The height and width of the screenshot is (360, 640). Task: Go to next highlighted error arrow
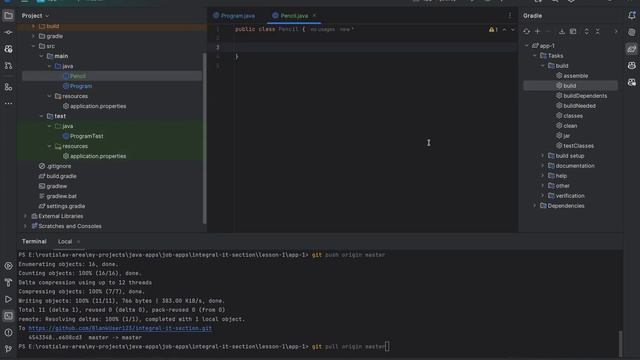(513, 29)
